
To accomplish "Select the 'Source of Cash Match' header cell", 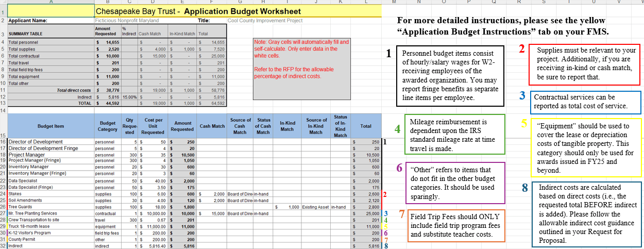I will [x=240, y=126].
